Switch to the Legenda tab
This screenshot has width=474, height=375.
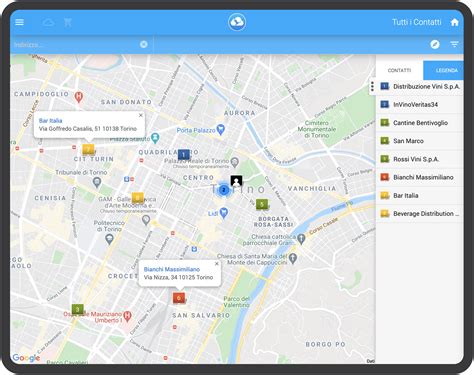click(x=443, y=70)
